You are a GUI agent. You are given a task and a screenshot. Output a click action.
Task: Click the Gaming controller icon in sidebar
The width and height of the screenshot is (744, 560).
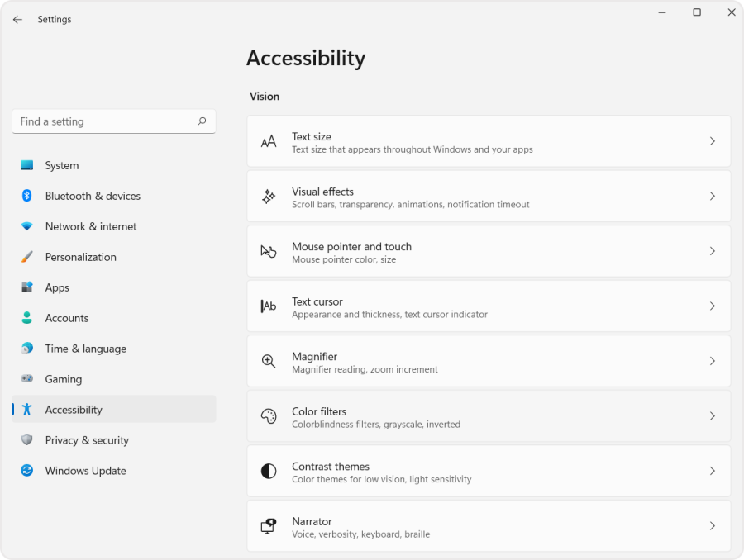point(26,379)
